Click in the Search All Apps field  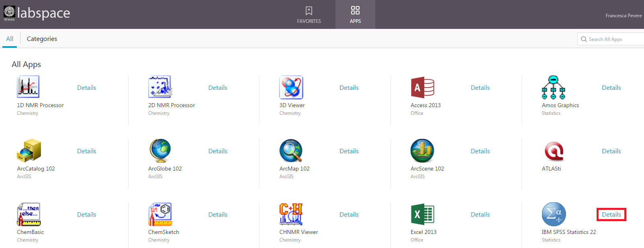coord(611,39)
